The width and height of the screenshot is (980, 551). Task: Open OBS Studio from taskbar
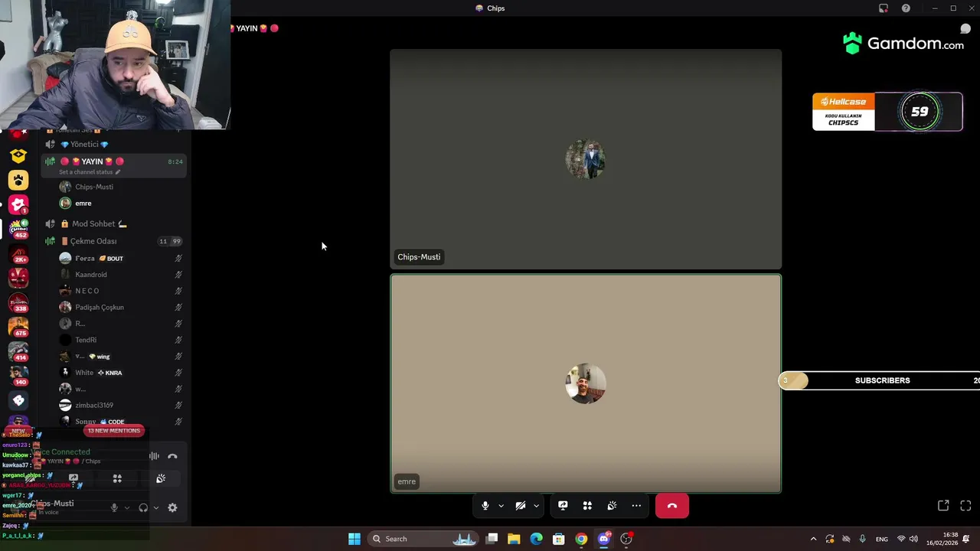(626, 539)
